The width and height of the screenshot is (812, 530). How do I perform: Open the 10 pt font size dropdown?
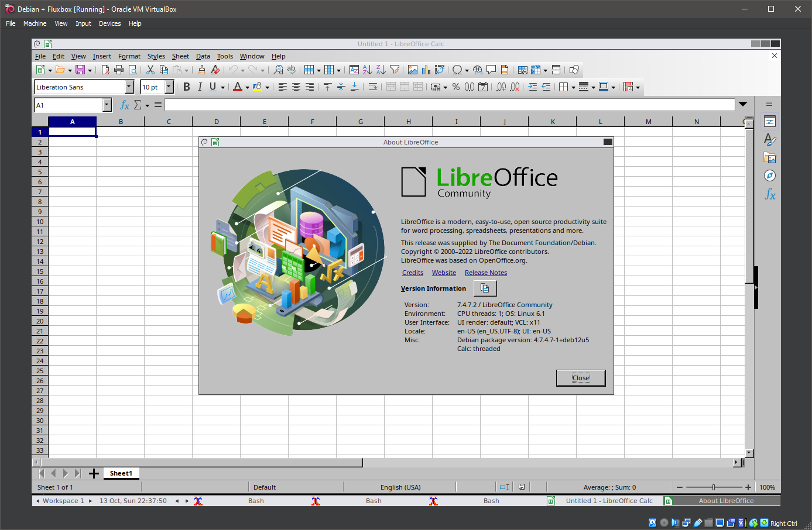point(169,87)
